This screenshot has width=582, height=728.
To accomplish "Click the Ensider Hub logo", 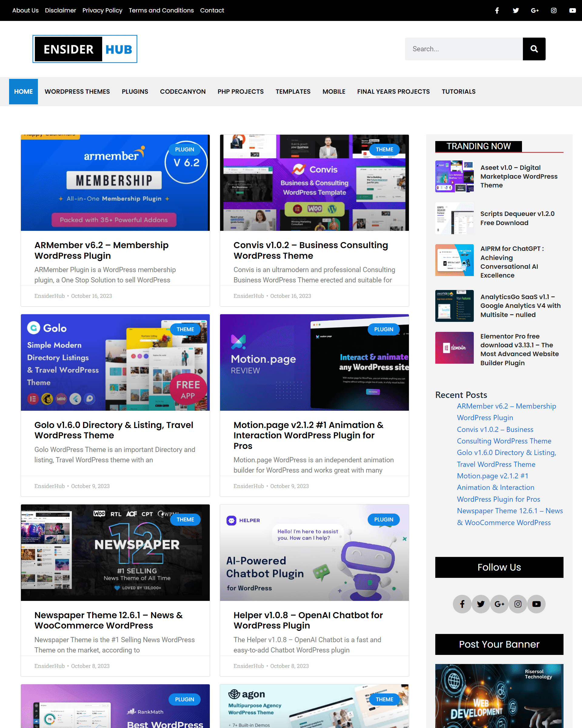I will 85,49.
